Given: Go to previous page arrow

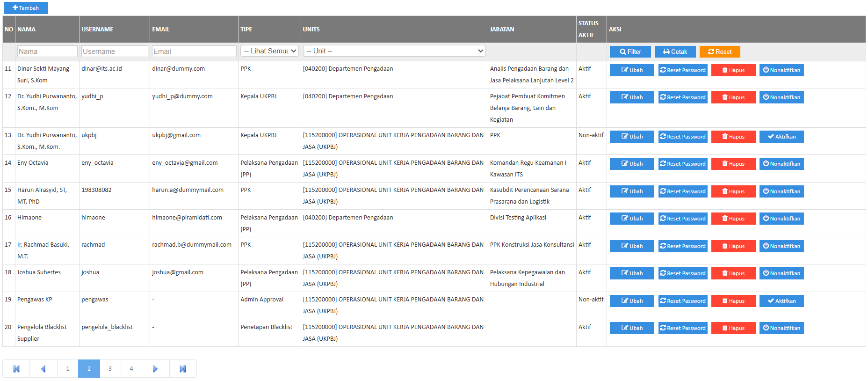Looking at the screenshot, I should (x=43, y=369).
